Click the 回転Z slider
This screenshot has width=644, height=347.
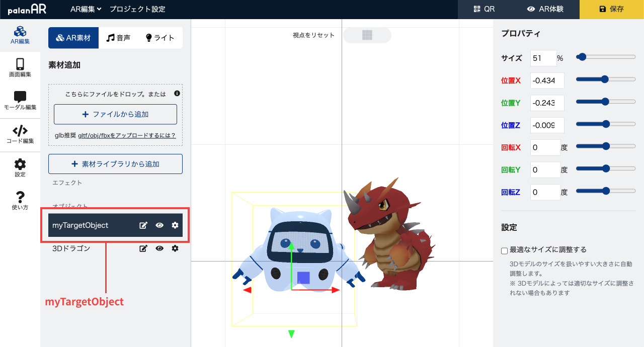coord(606,191)
